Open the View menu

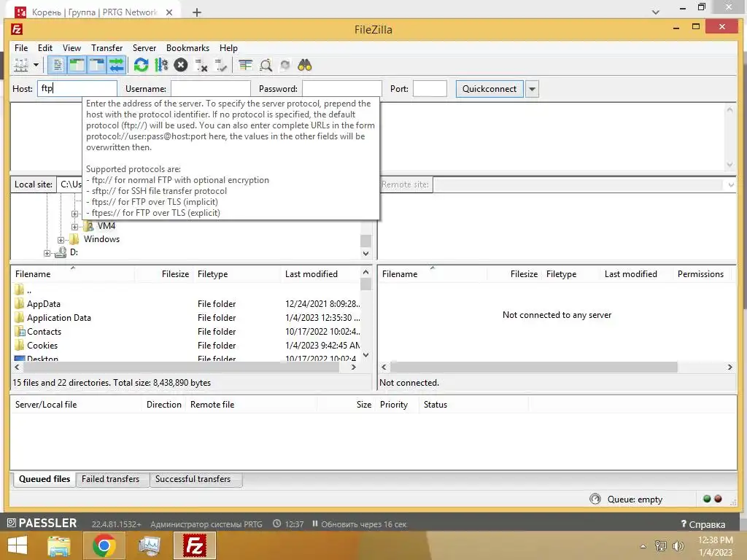tap(72, 47)
